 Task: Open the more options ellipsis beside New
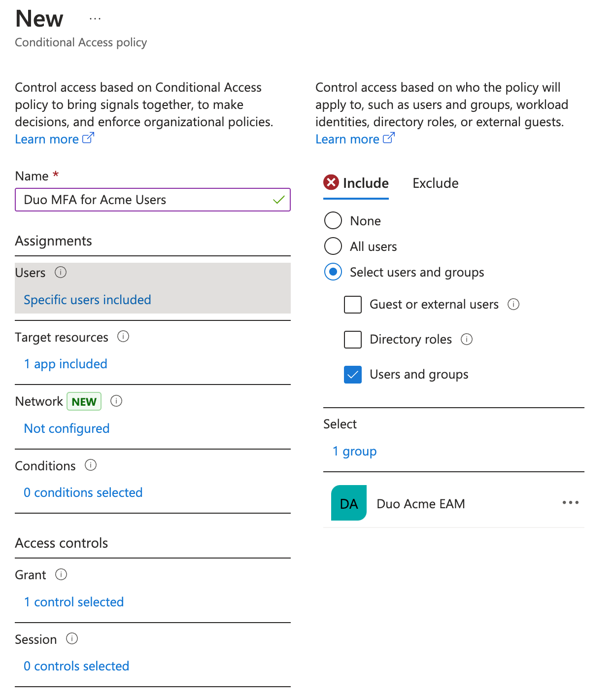pos(95,19)
